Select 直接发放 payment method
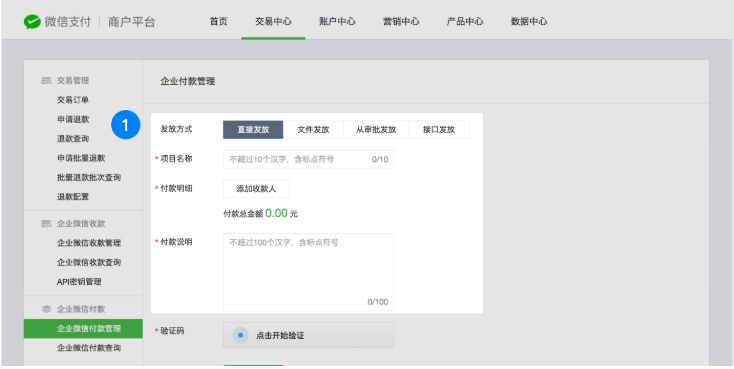 (x=253, y=130)
